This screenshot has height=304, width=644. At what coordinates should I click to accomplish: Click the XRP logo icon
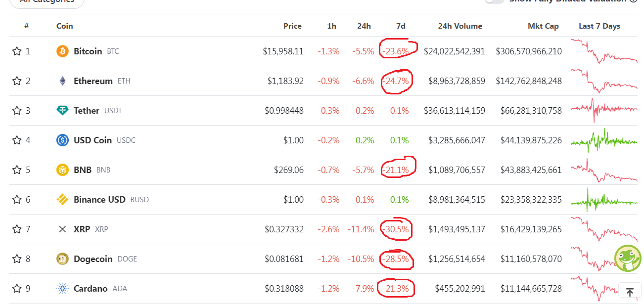point(62,229)
